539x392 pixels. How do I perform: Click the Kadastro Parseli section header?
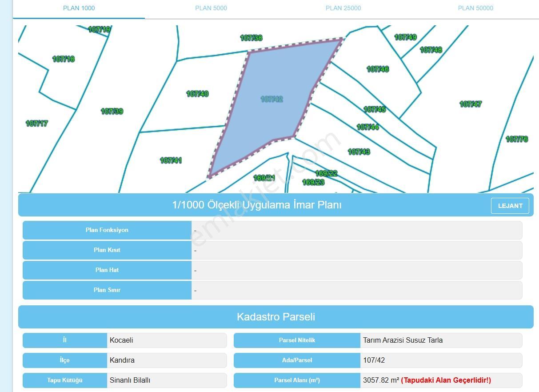[276, 317]
